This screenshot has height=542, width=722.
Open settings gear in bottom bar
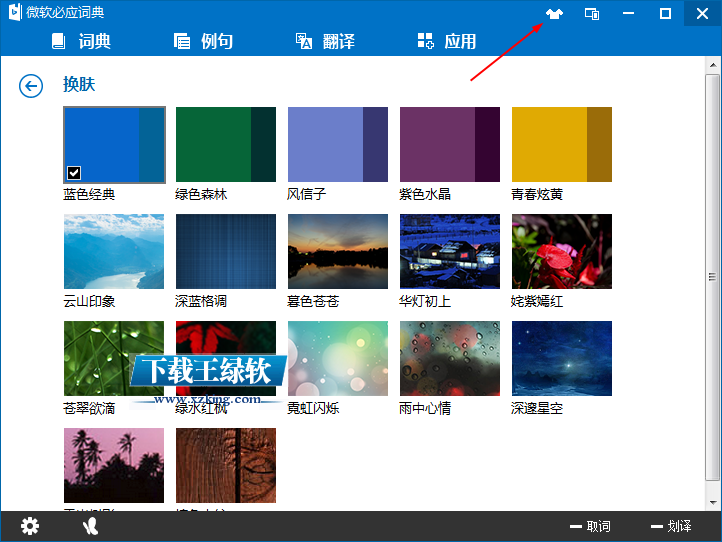tap(30, 526)
